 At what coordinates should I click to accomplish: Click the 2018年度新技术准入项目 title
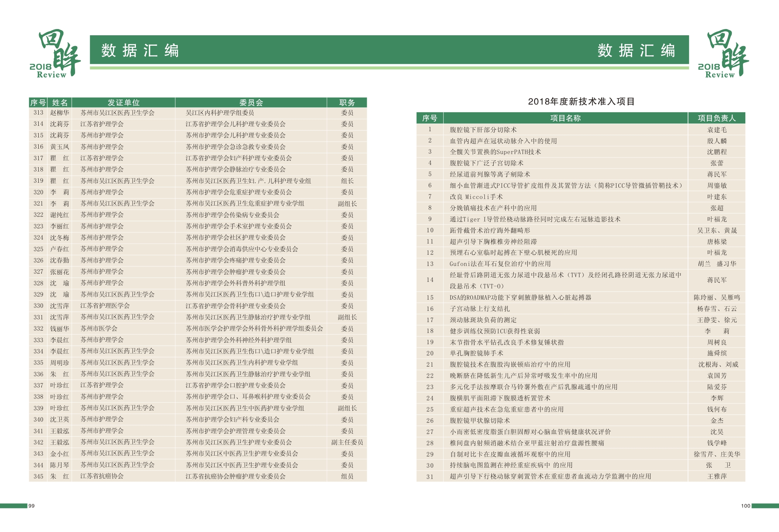coord(581,102)
